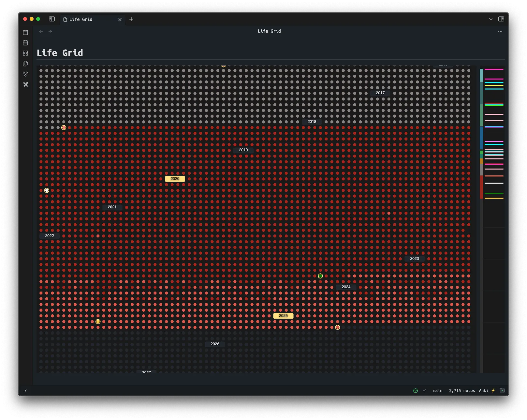Open graph view from the left ribbon
The image size is (527, 420).
pyautogui.click(x=25, y=74)
